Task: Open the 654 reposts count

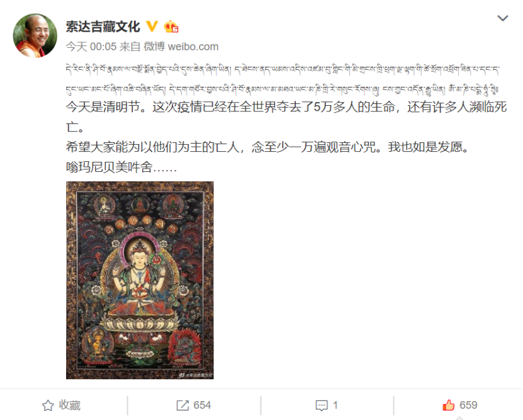Action: [x=202, y=406]
